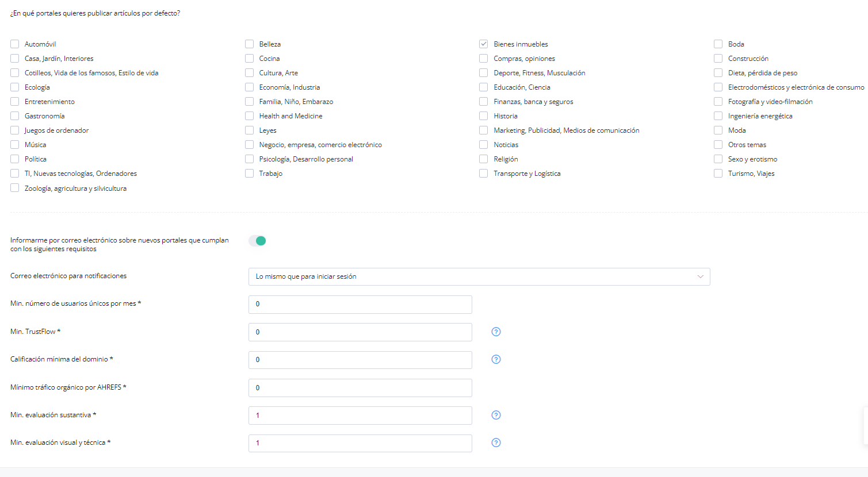The width and height of the screenshot is (868, 477).
Task: Tick the Historia checkbox
Action: pyautogui.click(x=484, y=116)
